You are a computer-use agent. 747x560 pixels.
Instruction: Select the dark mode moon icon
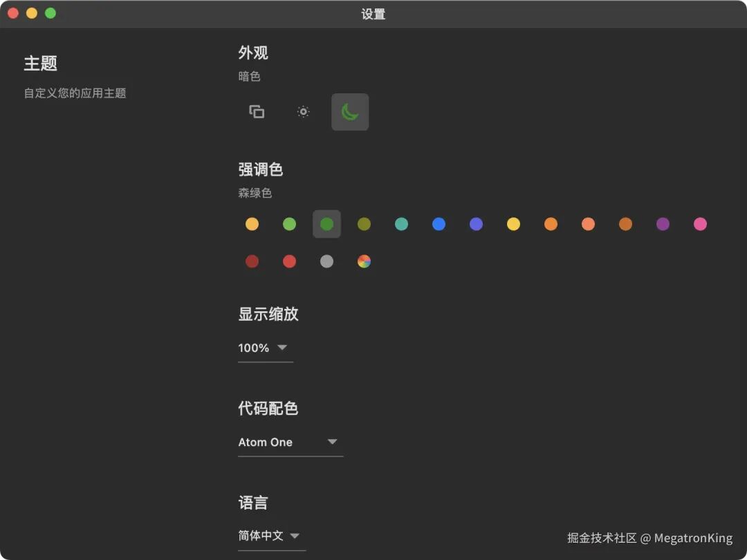pos(350,111)
